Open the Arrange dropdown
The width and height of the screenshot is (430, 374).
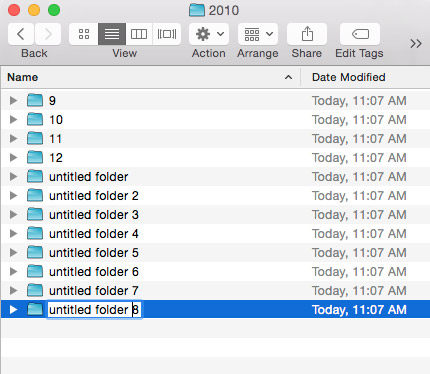coord(258,34)
